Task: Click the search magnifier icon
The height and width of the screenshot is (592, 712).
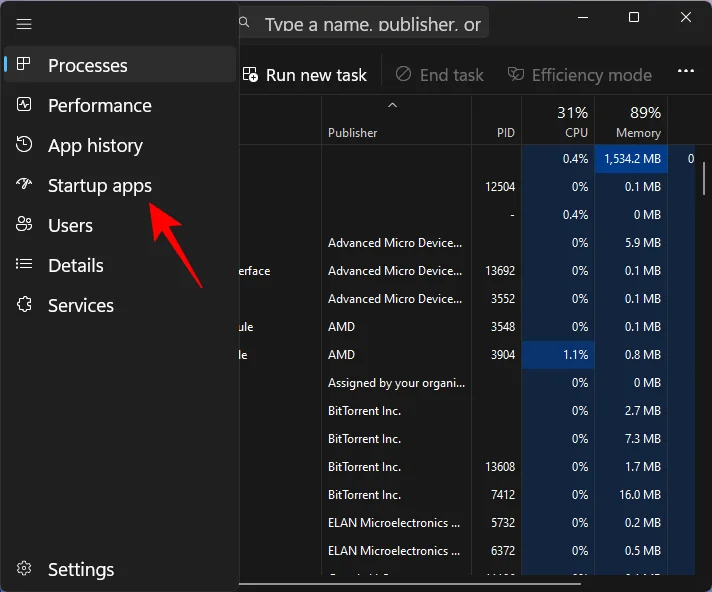Action: tap(244, 22)
